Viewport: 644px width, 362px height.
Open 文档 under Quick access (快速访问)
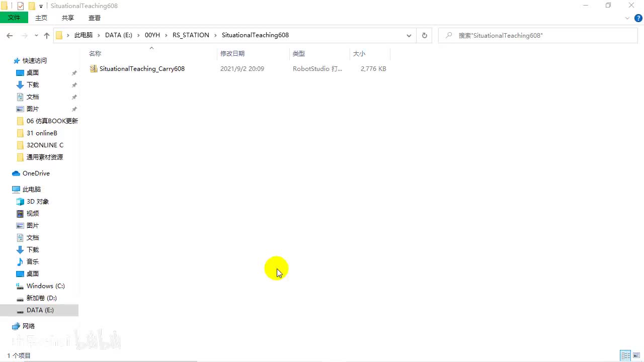[33, 97]
